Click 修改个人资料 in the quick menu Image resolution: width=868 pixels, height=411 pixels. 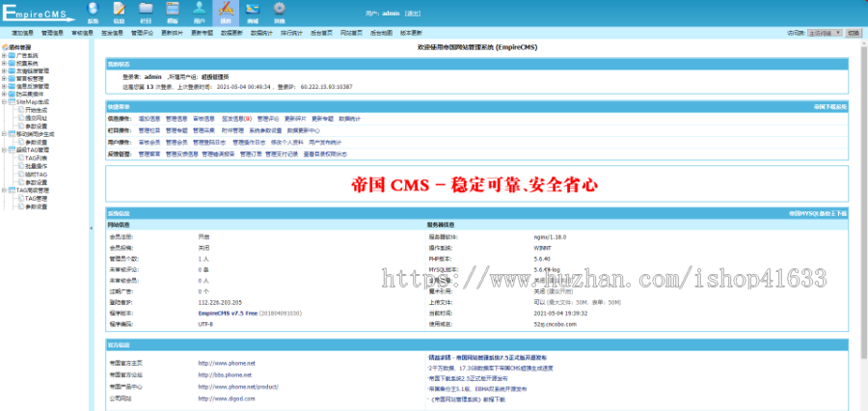pyautogui.click(x=287, y=143)
